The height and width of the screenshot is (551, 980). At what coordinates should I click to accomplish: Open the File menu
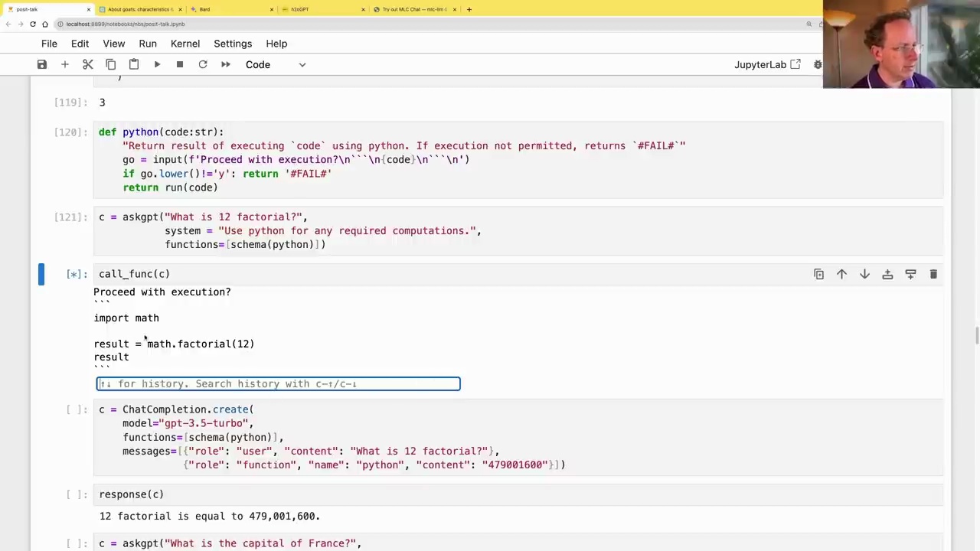pyautogui.click(x=49, y=44)
